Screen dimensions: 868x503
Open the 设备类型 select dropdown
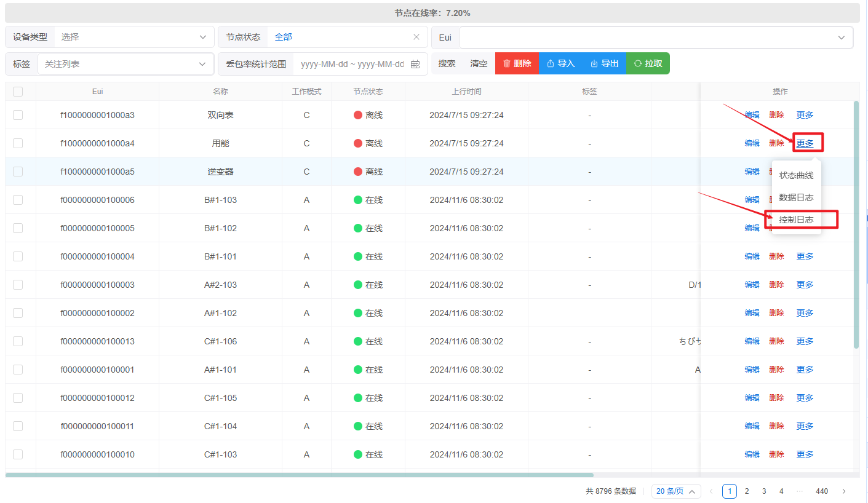[134, 37]
